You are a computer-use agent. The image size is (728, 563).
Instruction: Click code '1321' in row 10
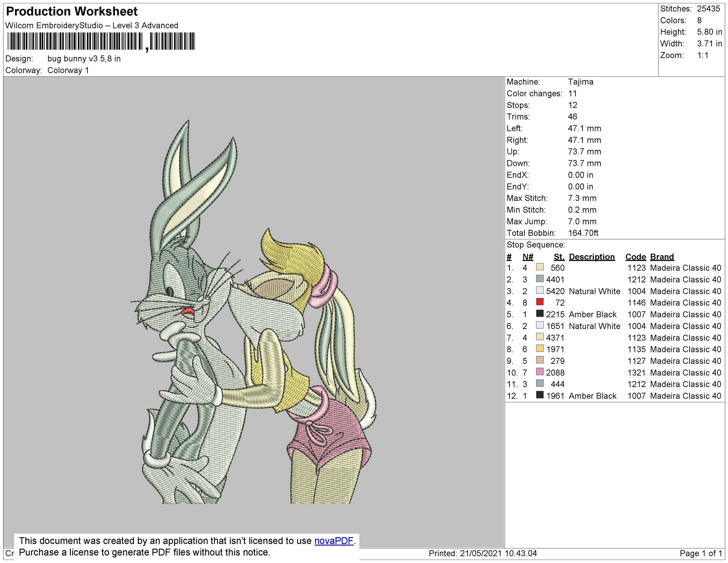point(637,372)
